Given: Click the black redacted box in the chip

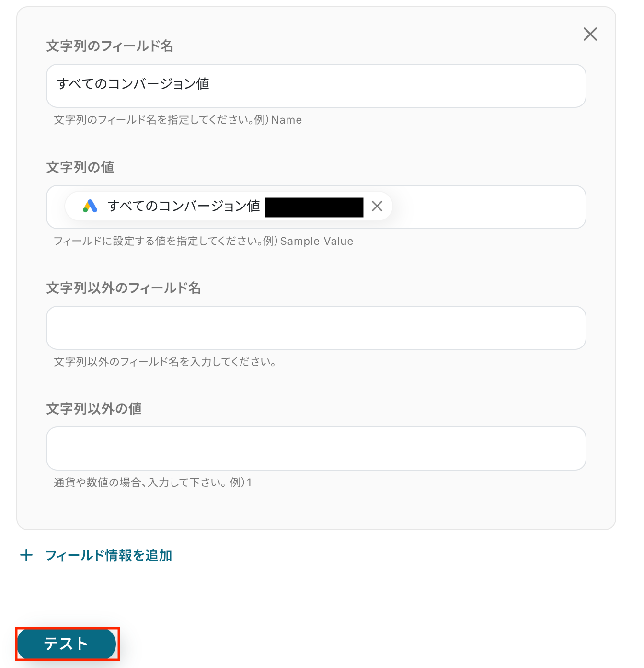Looking at the screenshot, I should [x=314, y=207].
